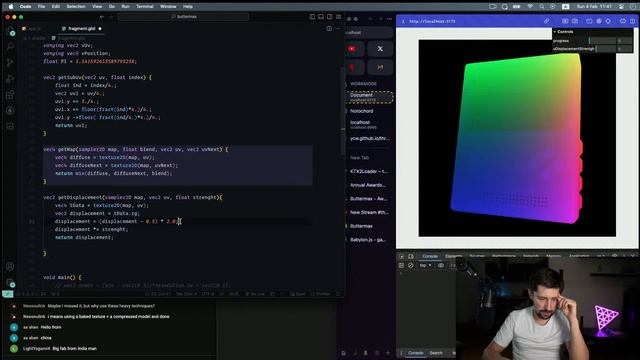Click browser sidebar localhost address field
640x360 pixels.
[x=369, y=33]
